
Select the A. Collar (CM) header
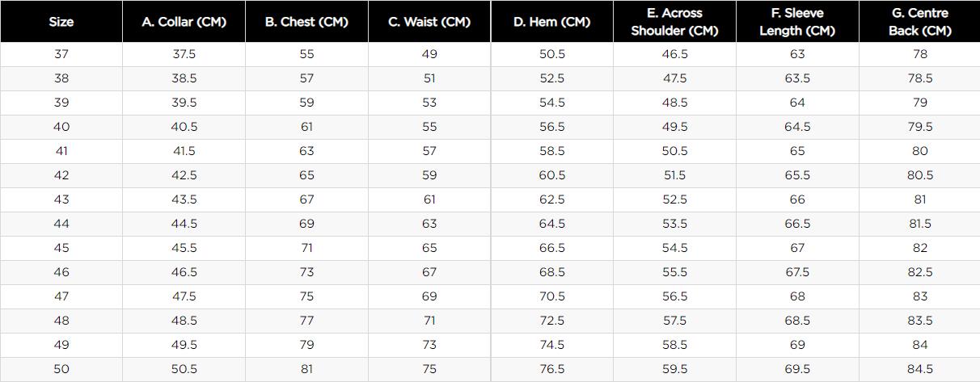click(184, 22)
